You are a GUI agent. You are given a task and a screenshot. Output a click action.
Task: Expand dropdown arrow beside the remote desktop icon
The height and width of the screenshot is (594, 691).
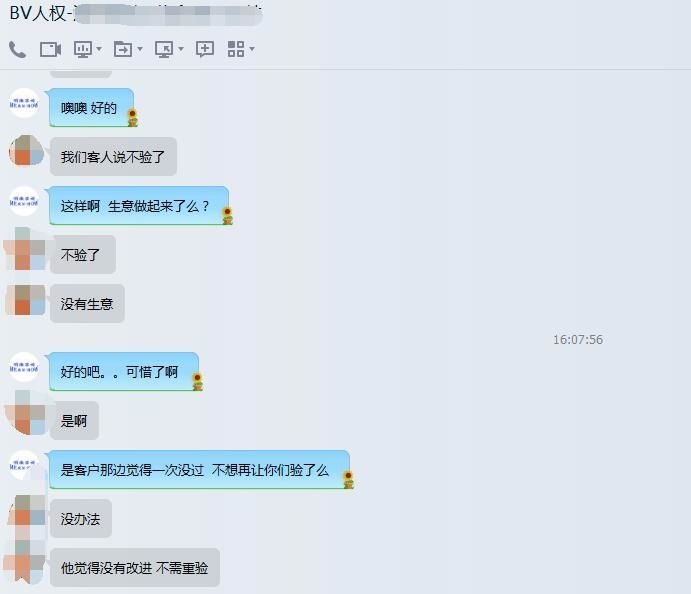point(181,48)
